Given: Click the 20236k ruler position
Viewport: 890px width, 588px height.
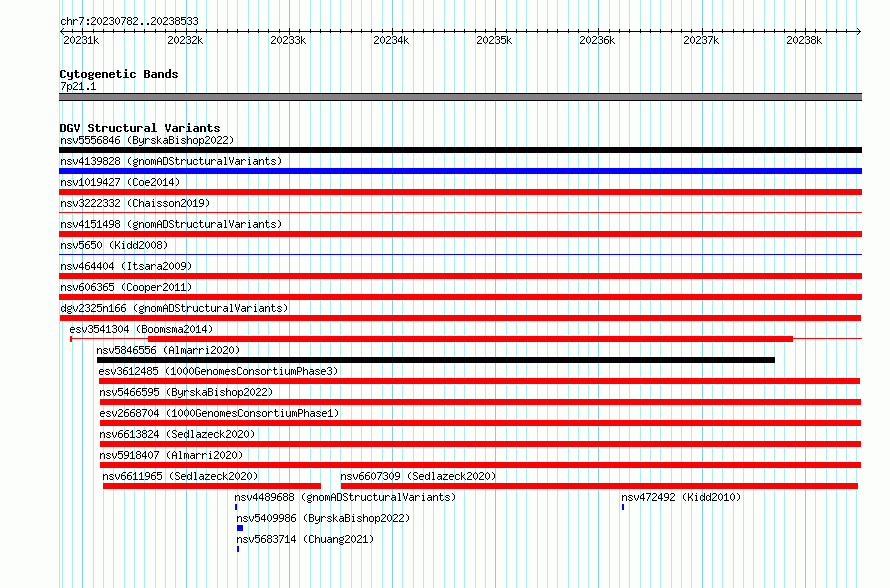Looking at the screenshot, I should click(x=597, y=40).
